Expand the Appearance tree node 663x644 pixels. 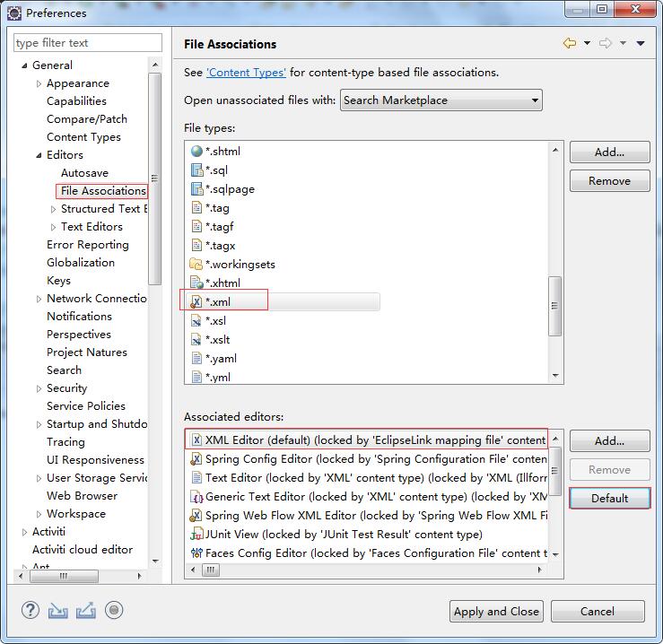[39, 83]
